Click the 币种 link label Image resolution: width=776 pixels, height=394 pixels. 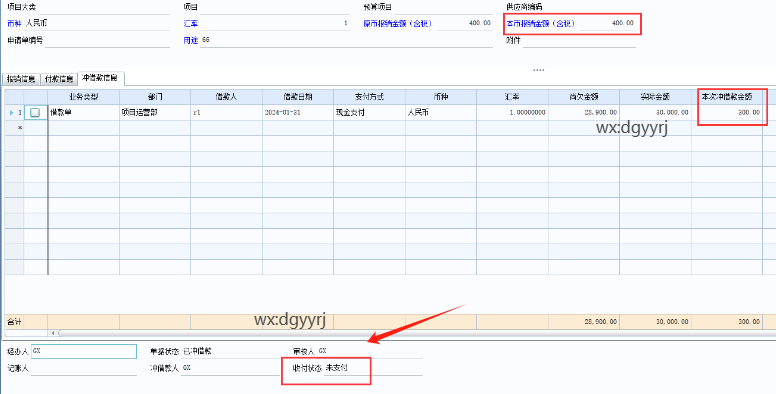(14, 23)
